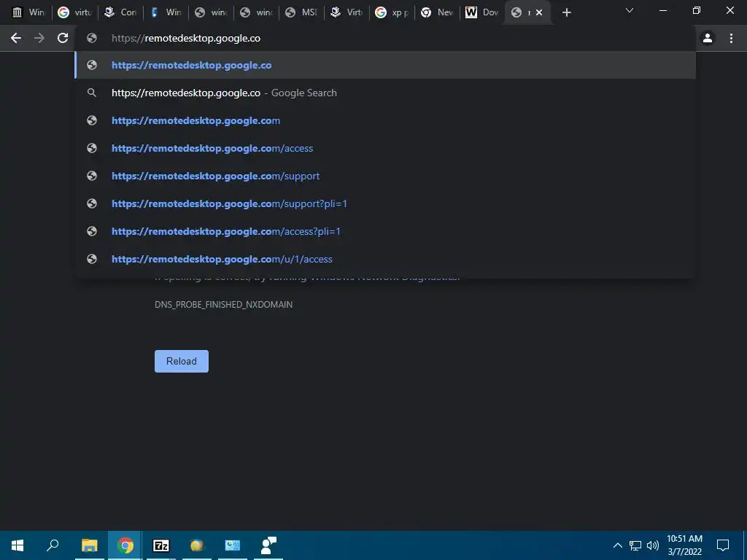Image resolution: width=747 pixels, height=560 pixels.
Task: Go back using the browser back arrow
Action: point(16,38)
